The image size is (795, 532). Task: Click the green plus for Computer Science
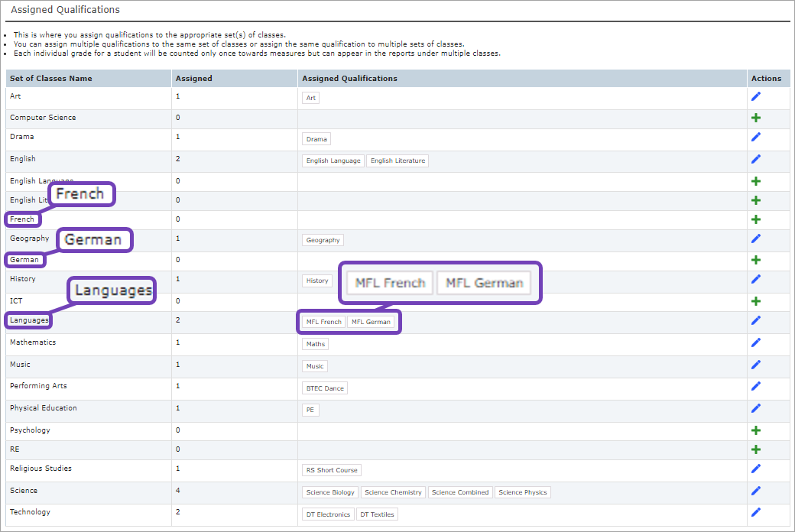[x=756, y=118]
